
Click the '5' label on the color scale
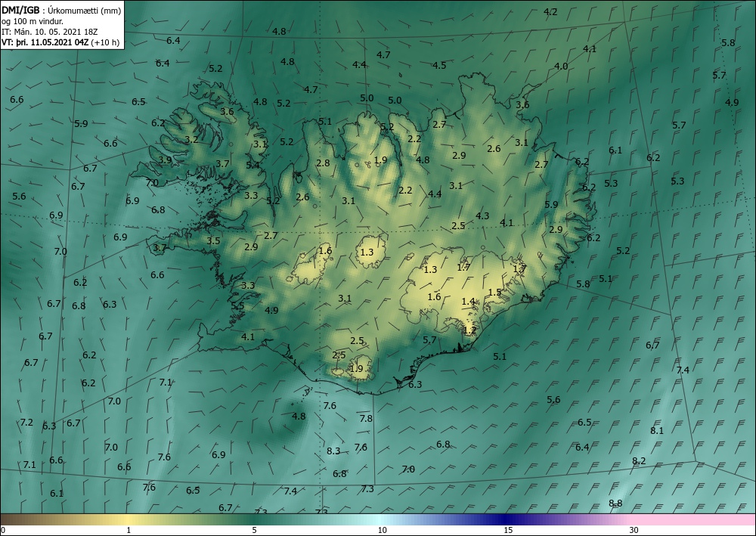(x=255, y=530)
